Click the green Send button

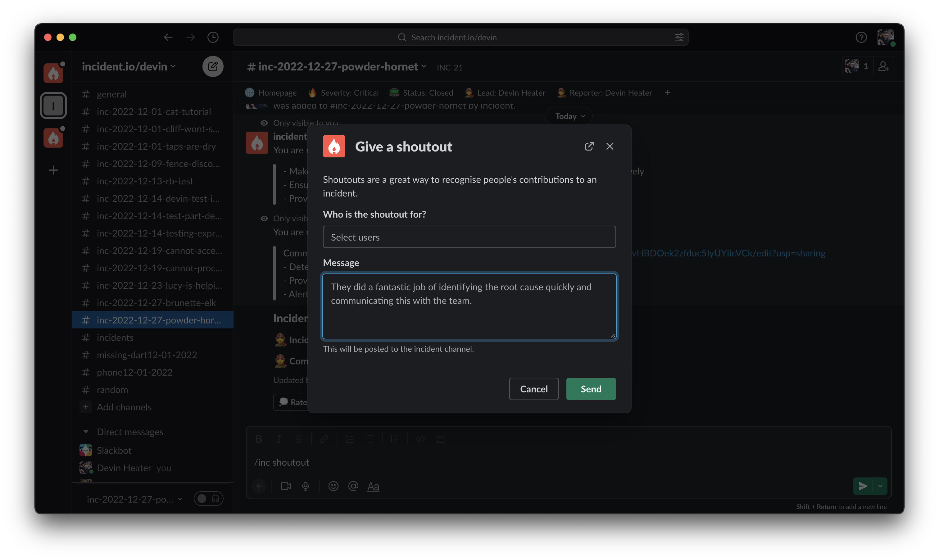(x=591, y=389)
